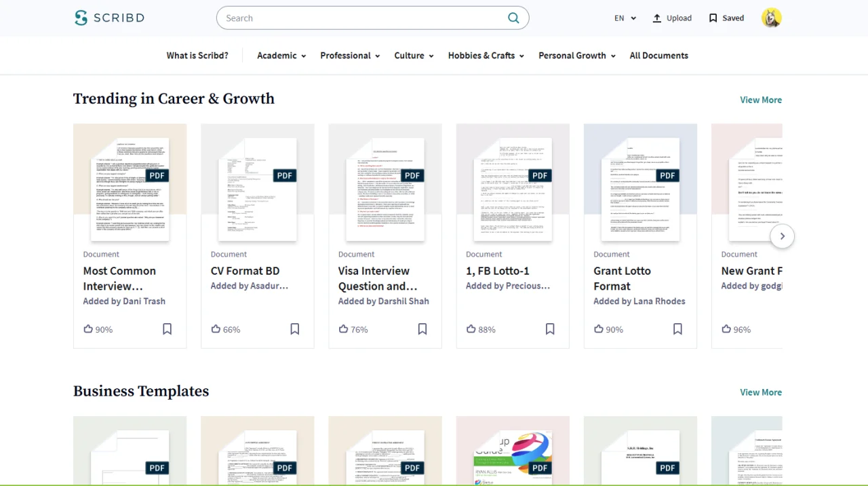Bookmark the CV Format BD document
The height and width of the screenshot is (486, 868).
[x=294, y=329]
